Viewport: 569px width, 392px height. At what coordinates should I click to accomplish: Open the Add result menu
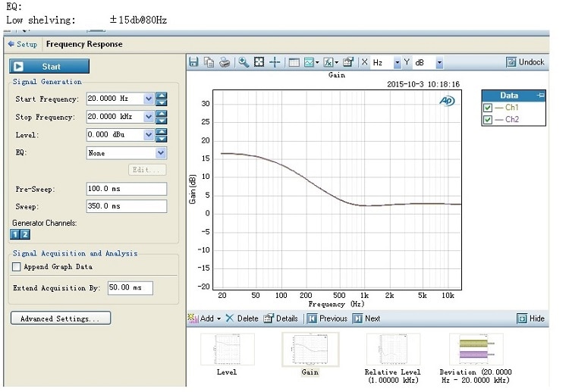click(x=205, y=318)
